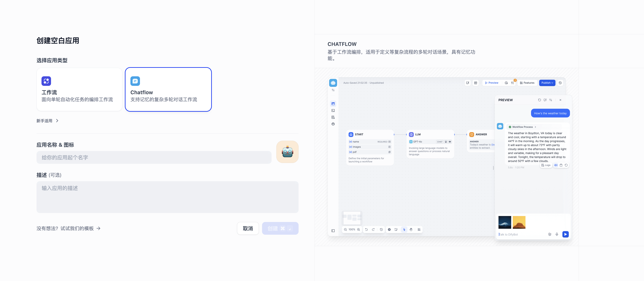
Task: Click the snowy mountain image thumbnail
Action: pyautogui.click(x=505, y=222)
